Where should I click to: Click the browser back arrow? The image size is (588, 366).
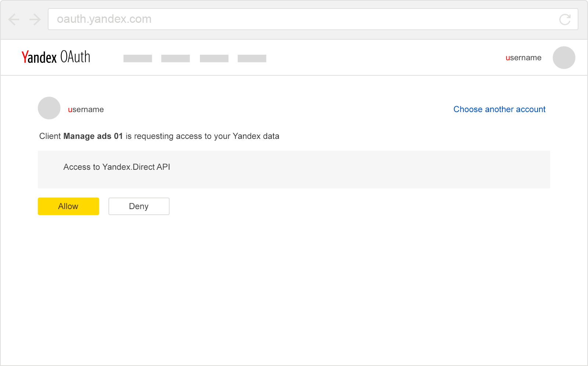(14, 19)
